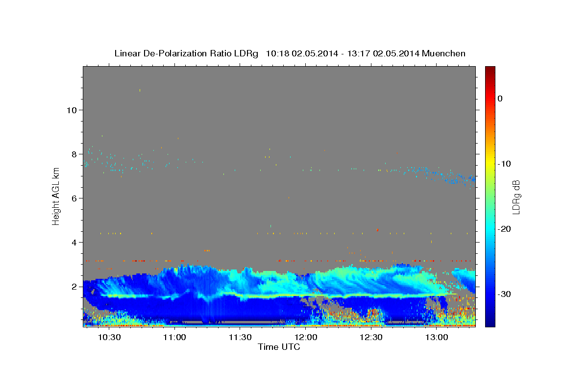Screen dimensions: 588x392
Task: Select the 12:00 time tick label
Action: (305, 338)
